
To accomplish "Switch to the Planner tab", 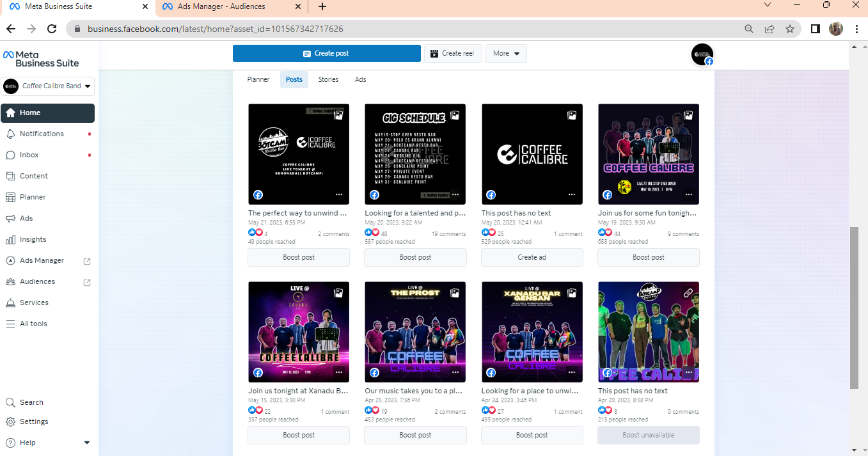I will (258, 79).
